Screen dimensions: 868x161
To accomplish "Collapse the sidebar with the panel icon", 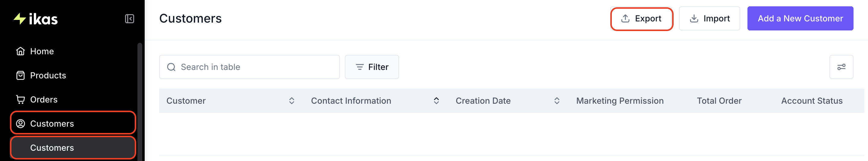I will pos(129,18).
